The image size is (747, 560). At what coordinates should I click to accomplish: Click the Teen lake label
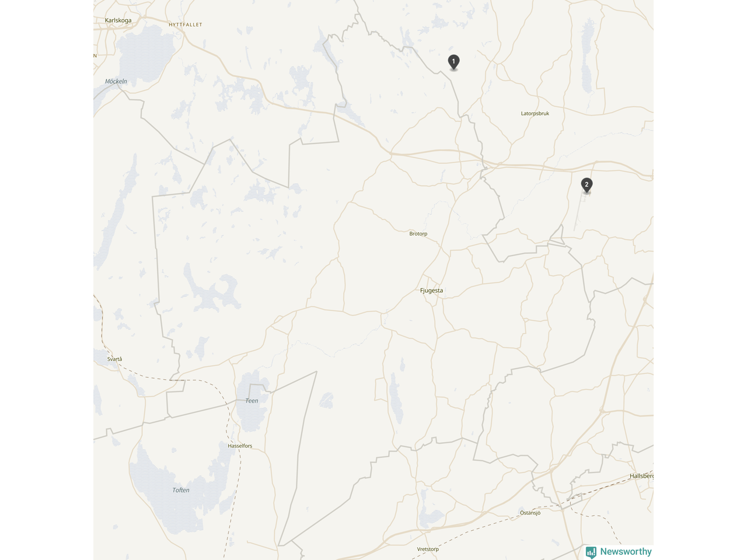[x=252, y=401]
